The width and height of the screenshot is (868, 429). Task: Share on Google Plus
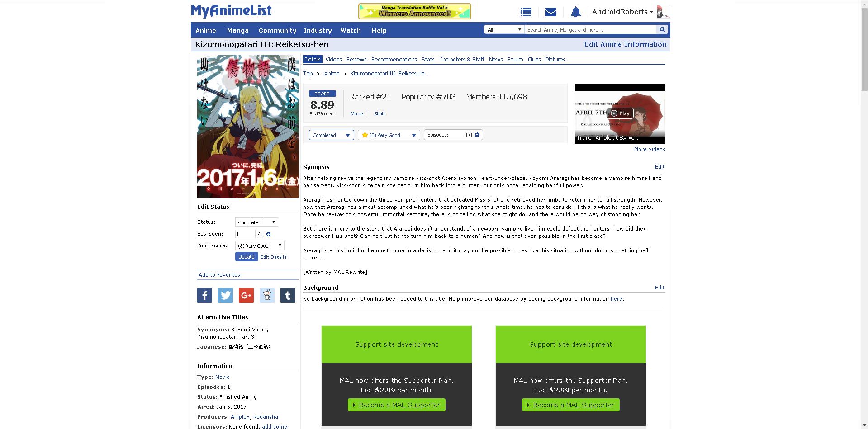coord(246,296)
